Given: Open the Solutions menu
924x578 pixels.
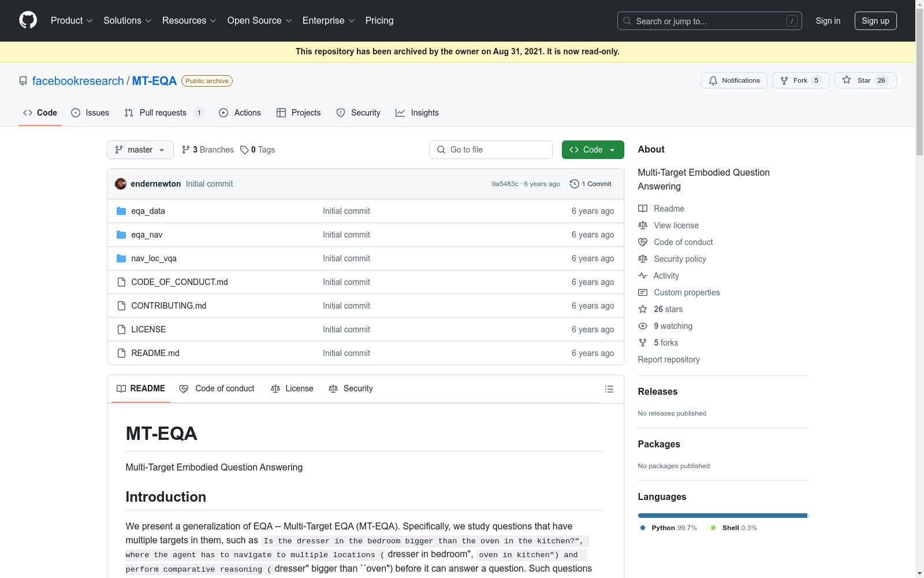Looking at the screenshot, I should 127,20.
